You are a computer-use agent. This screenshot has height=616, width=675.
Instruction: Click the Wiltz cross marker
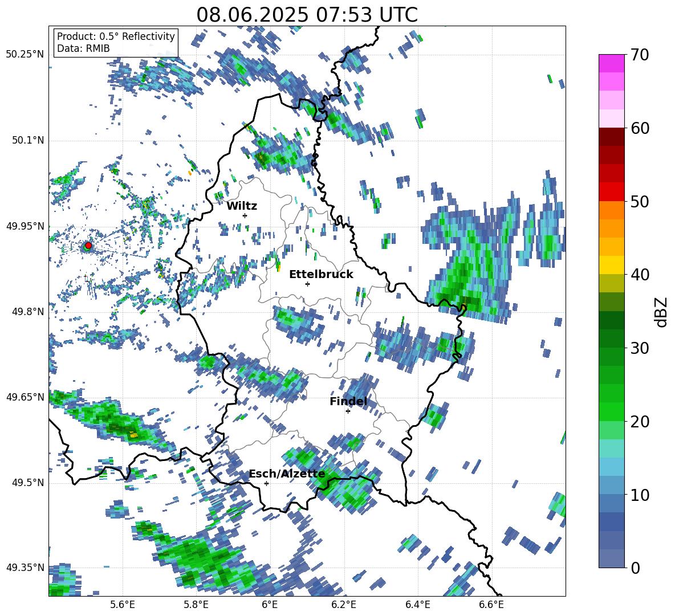[x=245, y=215]
